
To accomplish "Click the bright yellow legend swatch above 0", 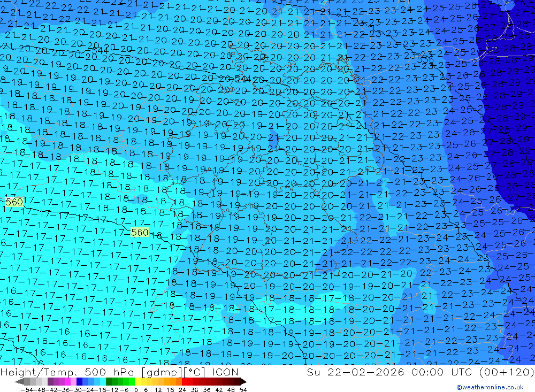I will (x=137, y=381).
